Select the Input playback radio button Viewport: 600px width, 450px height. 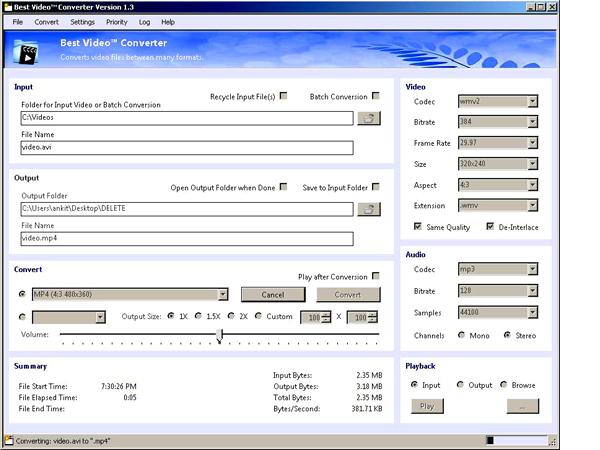414,384
